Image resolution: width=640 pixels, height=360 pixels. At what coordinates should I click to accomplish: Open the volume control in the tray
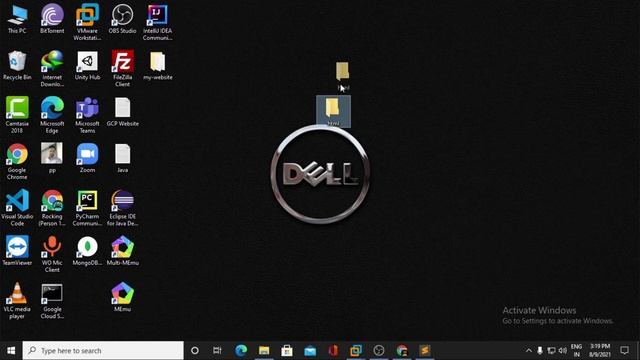(562, 351)
